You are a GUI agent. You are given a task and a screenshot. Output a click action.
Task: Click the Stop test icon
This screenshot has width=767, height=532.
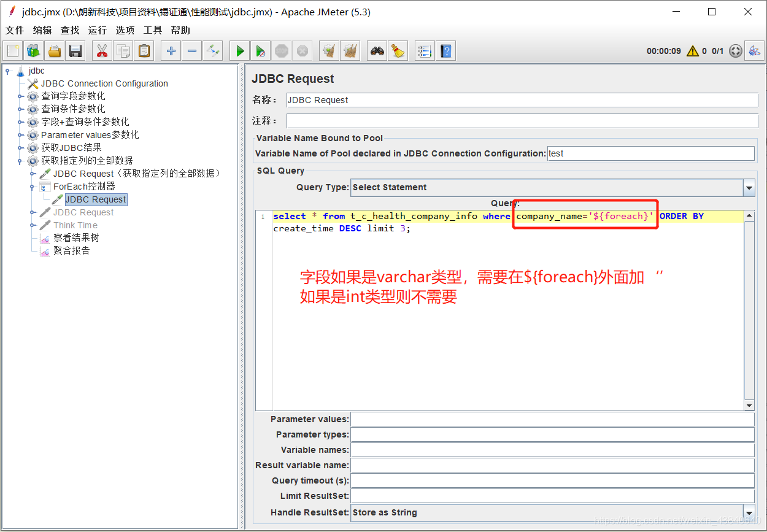point(282,51)
